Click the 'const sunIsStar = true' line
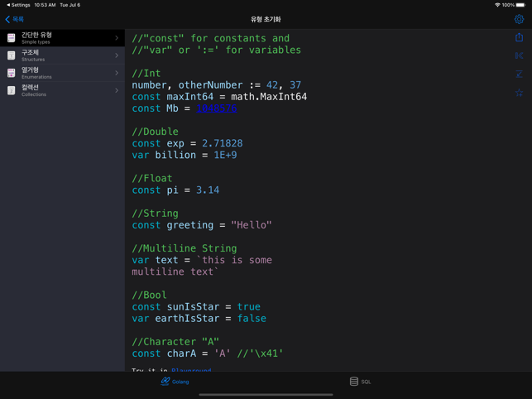The width and height of the screenshot is (532, 399). pos(196,306)
